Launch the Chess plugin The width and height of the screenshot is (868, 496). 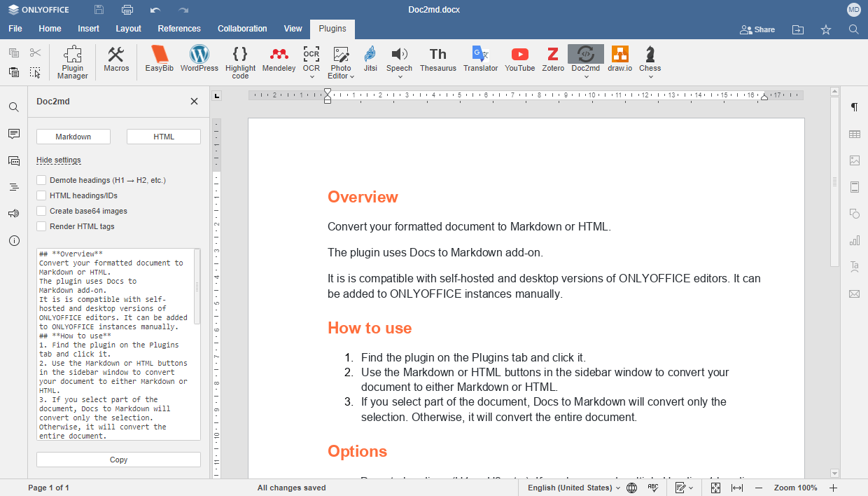650,57
